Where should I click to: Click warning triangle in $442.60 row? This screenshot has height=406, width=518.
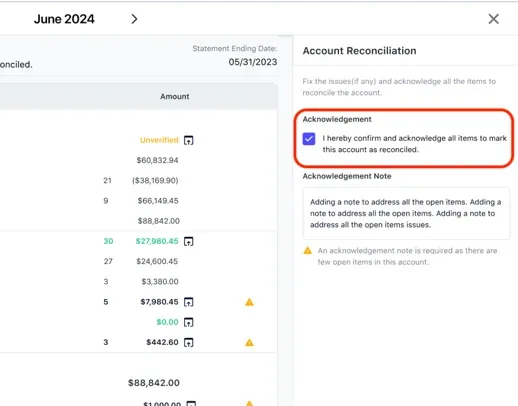point(249,343)
